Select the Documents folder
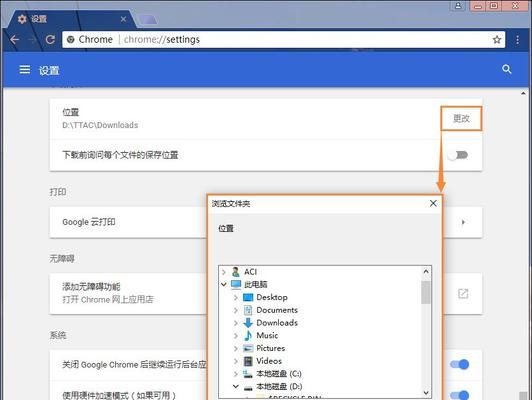Viewport: 532px width, 400px height. pos(270,310)
